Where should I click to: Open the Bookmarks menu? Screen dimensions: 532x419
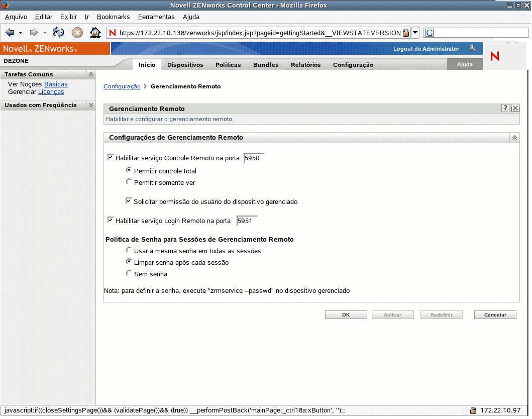tap(114, 17)
